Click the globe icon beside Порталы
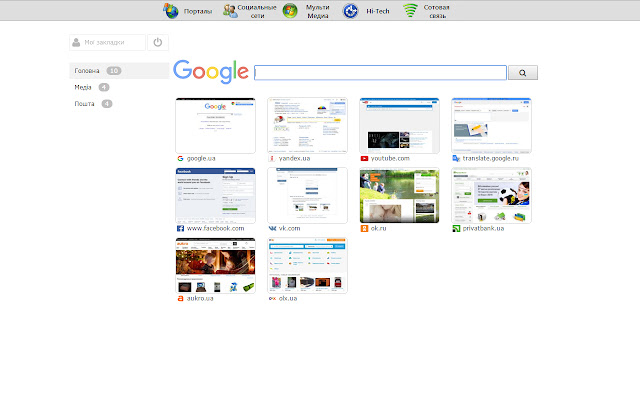 171,11
